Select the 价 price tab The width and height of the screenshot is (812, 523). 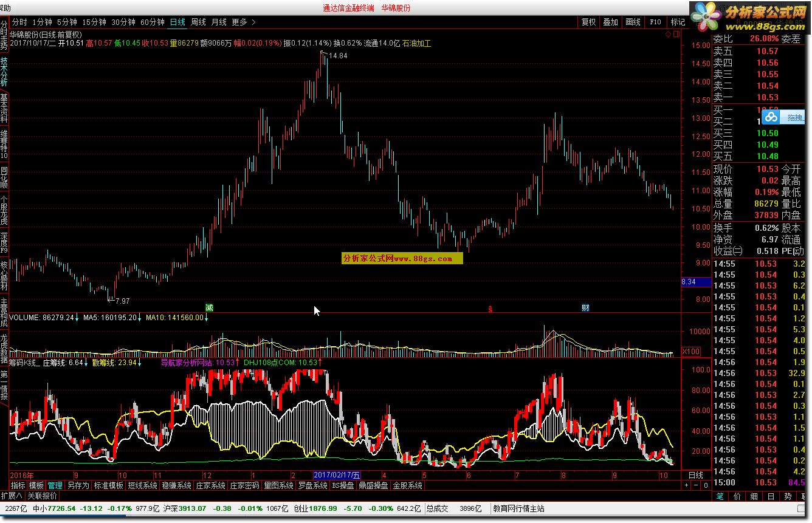click(x=737, y=496)
